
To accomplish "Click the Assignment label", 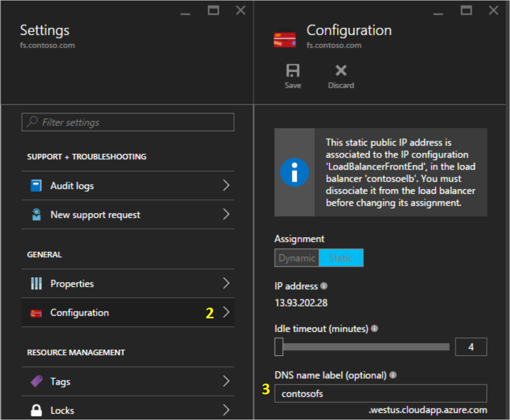I will (299, 239).
